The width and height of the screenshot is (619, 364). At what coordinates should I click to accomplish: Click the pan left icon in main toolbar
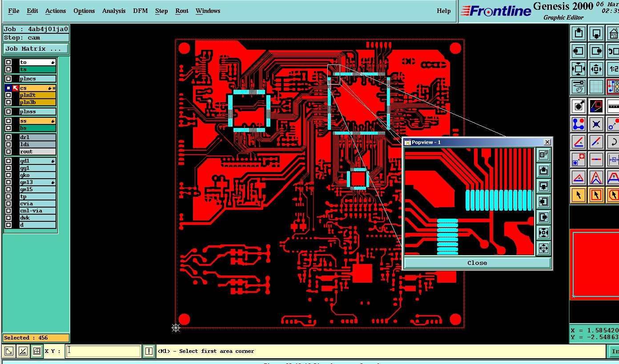point(579,51)
